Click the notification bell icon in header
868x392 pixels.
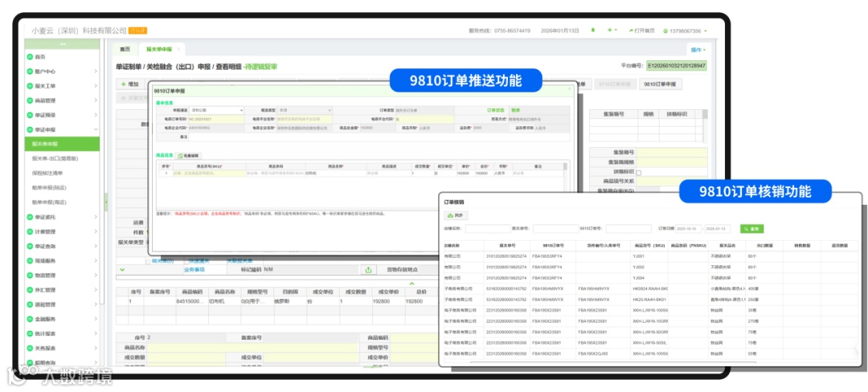[x=593, y=31]
